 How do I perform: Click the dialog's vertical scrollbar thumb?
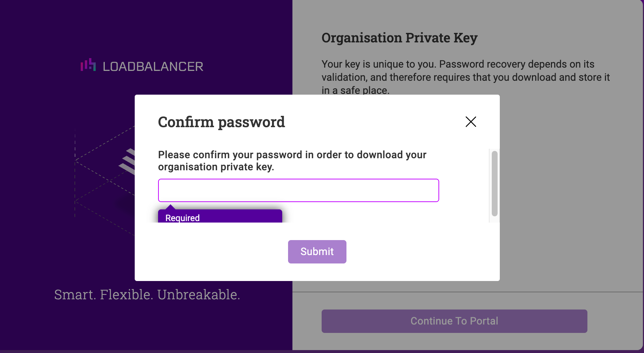[x=494, y=183]
